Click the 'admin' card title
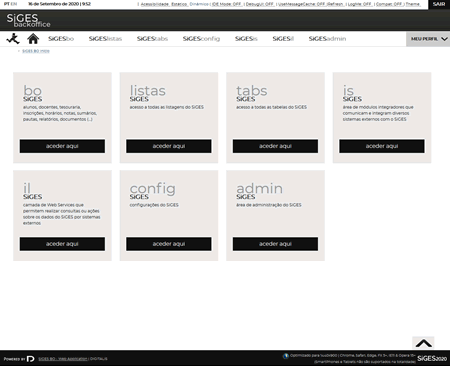The height and width of the screenshot is (366, 450). click(x=259, y=188)
